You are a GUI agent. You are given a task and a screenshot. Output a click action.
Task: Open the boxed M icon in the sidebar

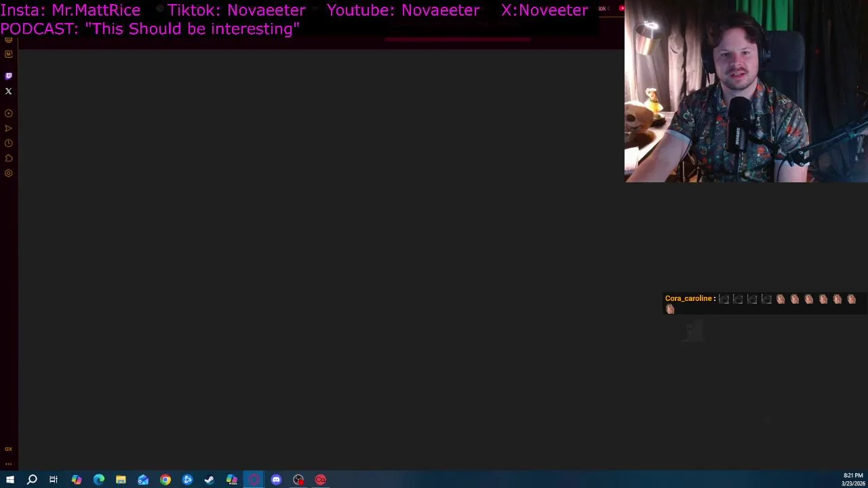(9, 54)
